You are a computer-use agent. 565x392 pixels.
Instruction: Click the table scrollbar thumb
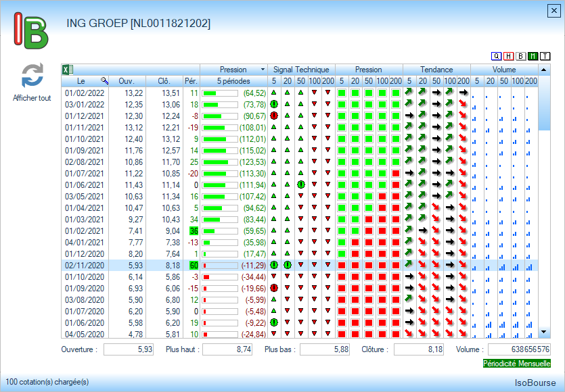pos(544,103)
